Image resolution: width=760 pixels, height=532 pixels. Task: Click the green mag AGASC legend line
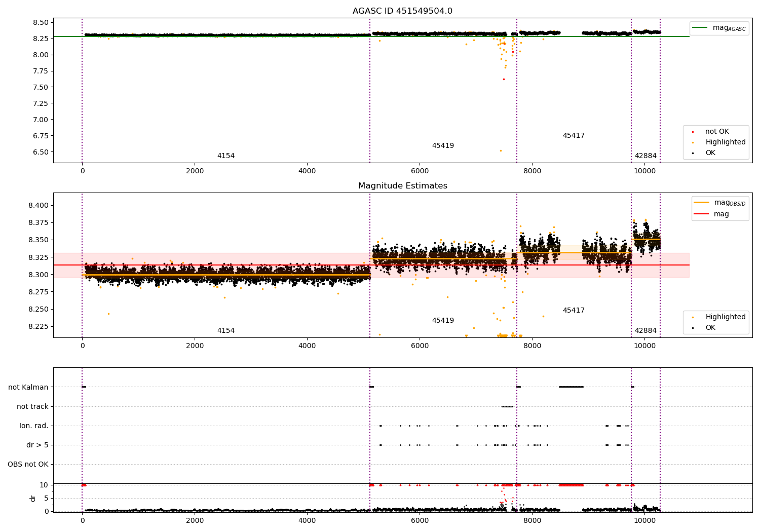700,28
